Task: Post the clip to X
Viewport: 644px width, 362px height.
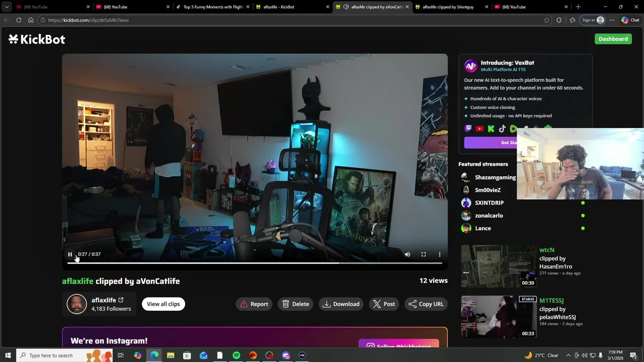Action: pyautogui.click(x=384, y=304)
